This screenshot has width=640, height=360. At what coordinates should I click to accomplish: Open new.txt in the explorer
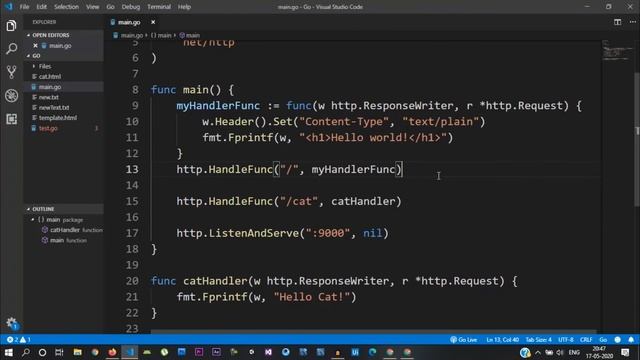[49, 97]
